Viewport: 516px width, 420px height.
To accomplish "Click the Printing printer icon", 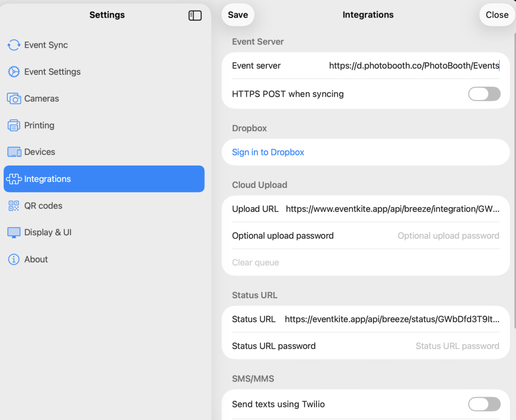I will click(x=14, y=125).
